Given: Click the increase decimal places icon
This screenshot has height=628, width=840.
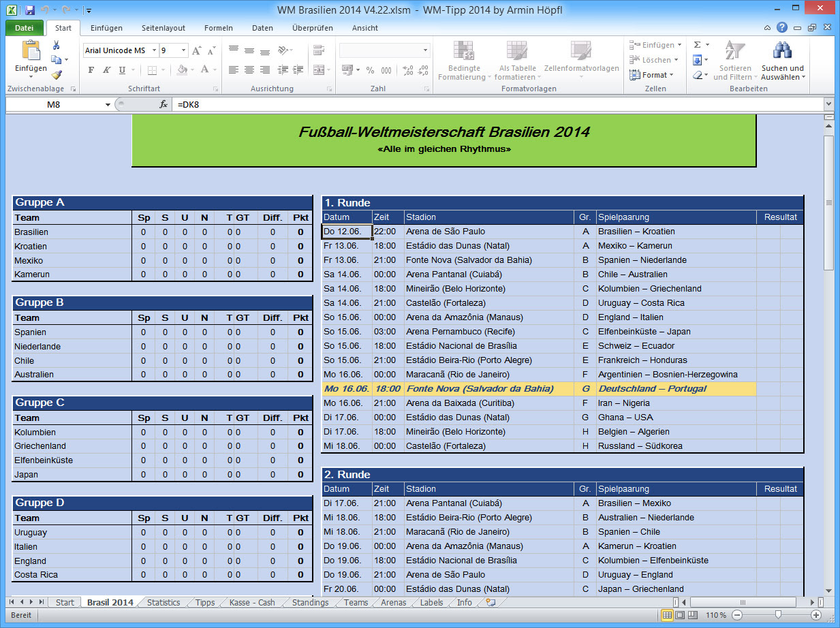Looking at the screenshot, I should click(407, 69).
